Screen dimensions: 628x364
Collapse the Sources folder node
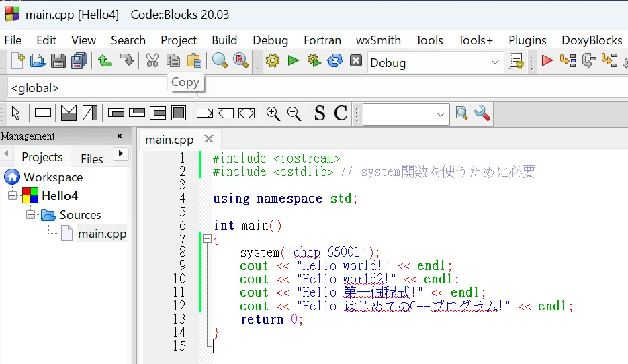click(x=30, y=215)
